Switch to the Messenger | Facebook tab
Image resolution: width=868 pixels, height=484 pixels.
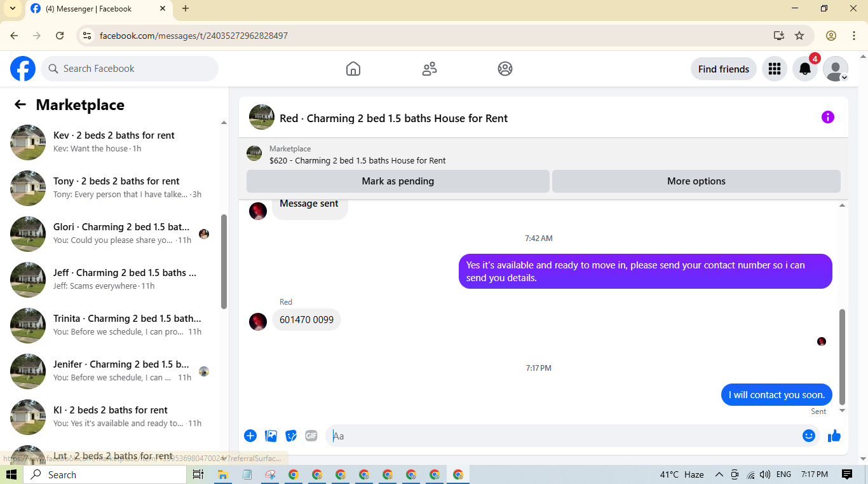[x=98, y=9]
